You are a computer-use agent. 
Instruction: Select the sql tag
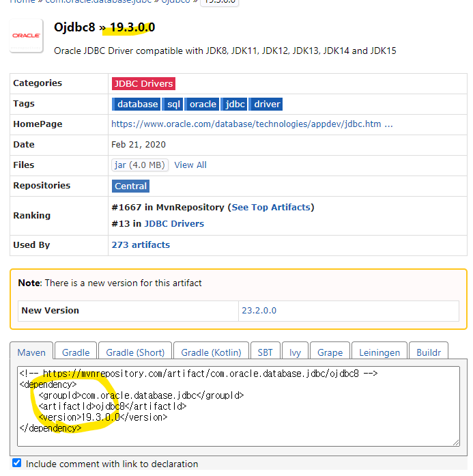[173, 104]
